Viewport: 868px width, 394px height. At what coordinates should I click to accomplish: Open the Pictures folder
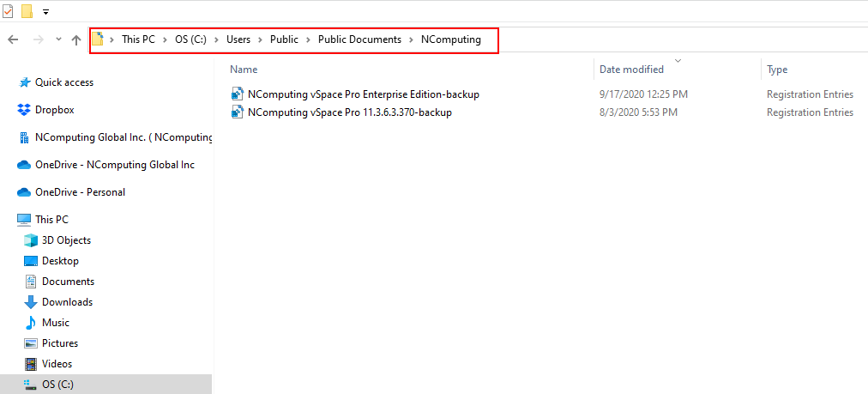pos(60,343)
